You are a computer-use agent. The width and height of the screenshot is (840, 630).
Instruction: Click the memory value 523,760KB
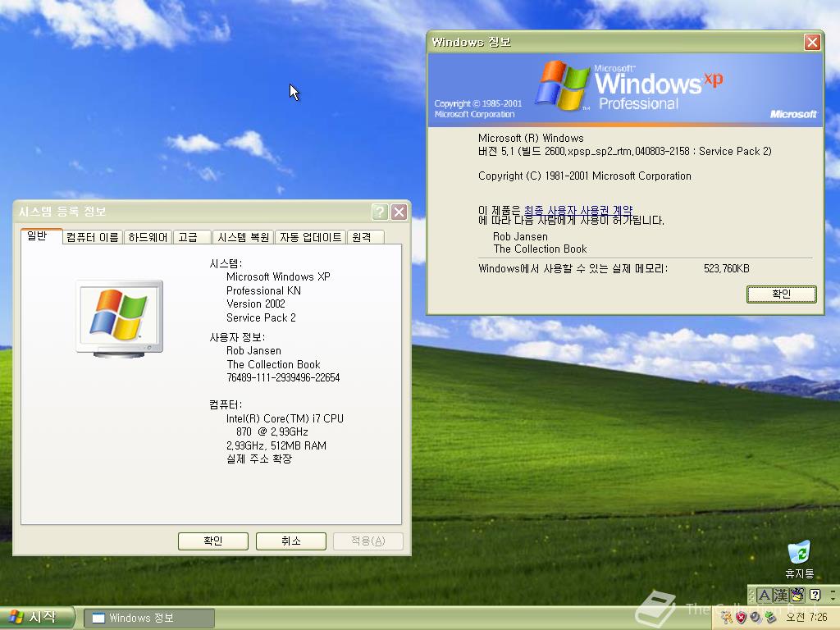tap(727, 268)
